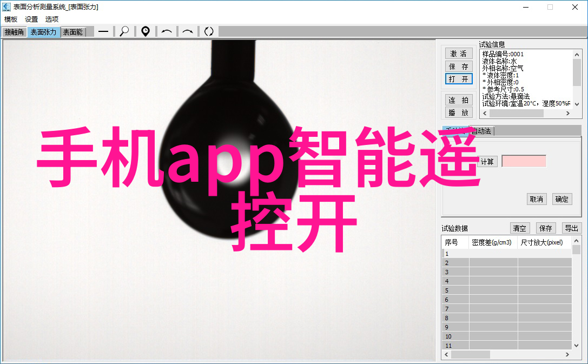This screenshot has width=588, height=364.
Task: Open the 设置 menu
Action: coord(31,19)
